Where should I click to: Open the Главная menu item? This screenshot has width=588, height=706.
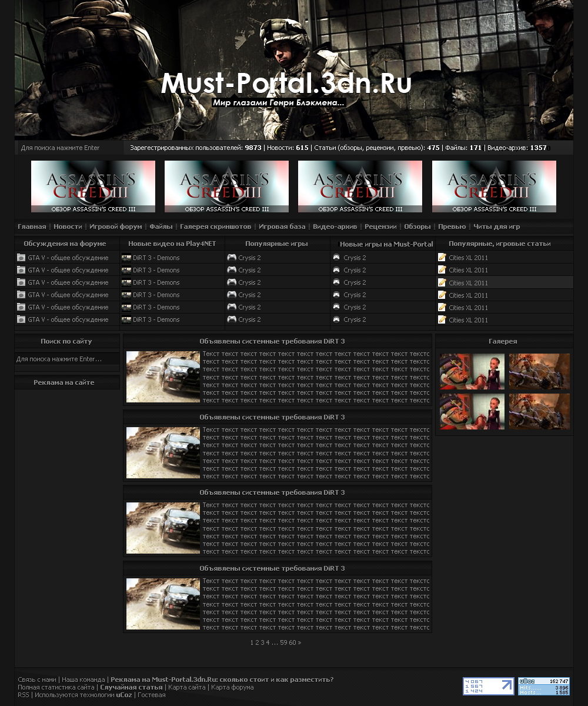click(32, 227)
